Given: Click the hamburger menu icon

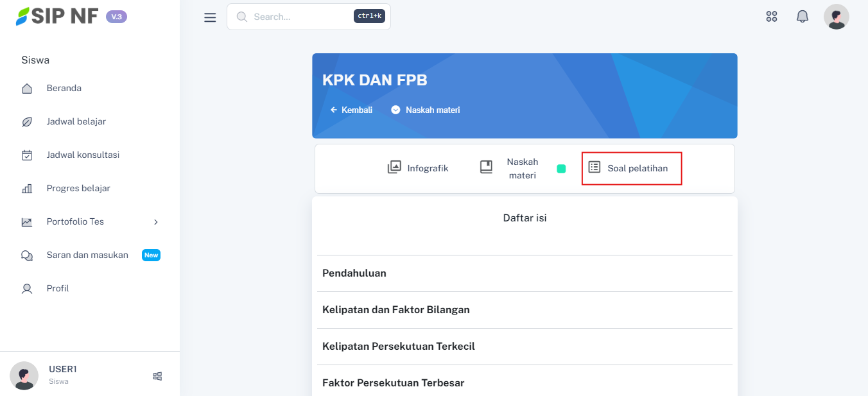Looking at the screenshot, I should pos(210,17).
